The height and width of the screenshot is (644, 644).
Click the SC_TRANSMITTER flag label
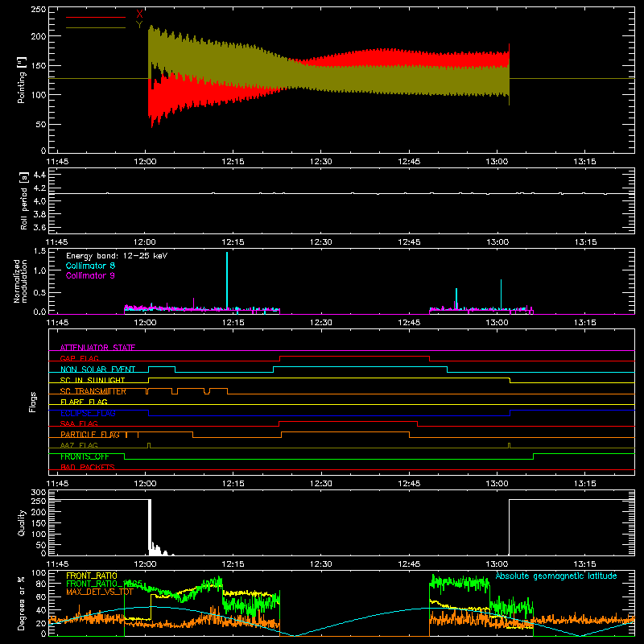click(x=93, y=391)
